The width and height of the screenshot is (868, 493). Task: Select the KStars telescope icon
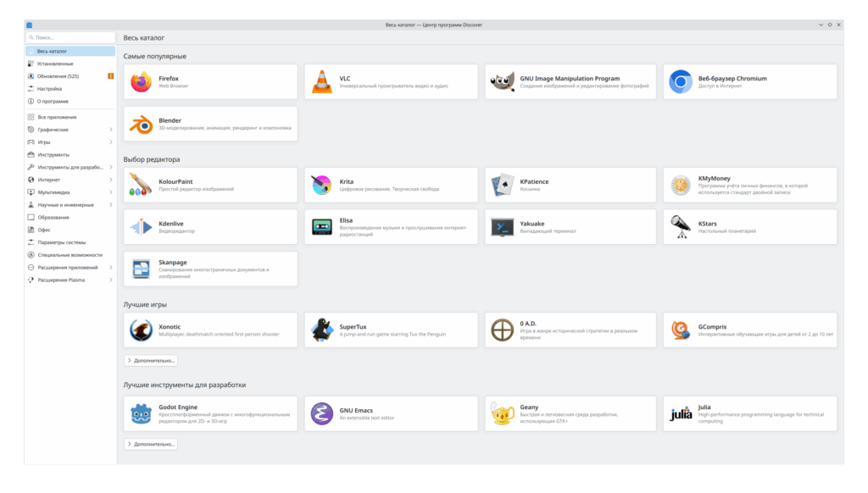(x=681, y=227)
